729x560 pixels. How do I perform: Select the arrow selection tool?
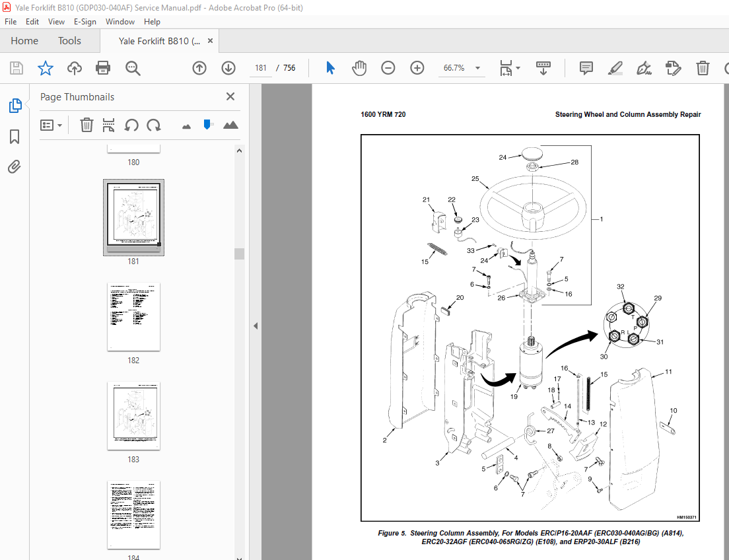330,68
